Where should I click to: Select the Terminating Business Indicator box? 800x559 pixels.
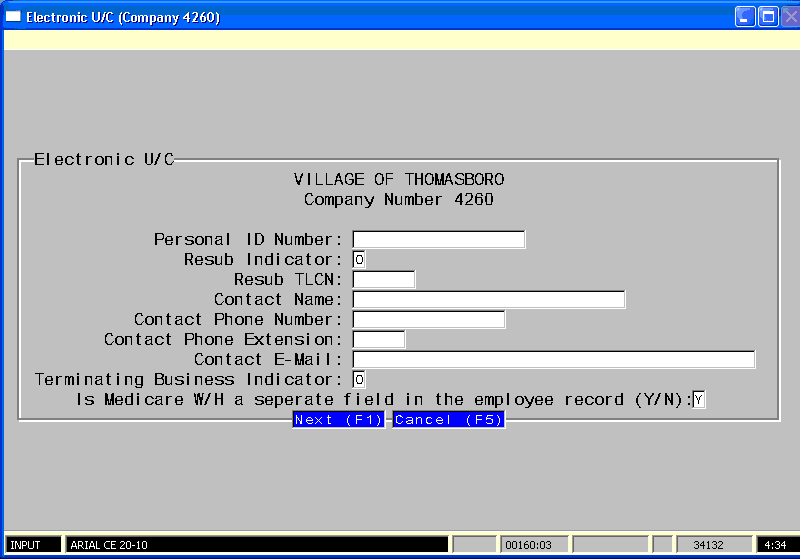click(359, 380)
